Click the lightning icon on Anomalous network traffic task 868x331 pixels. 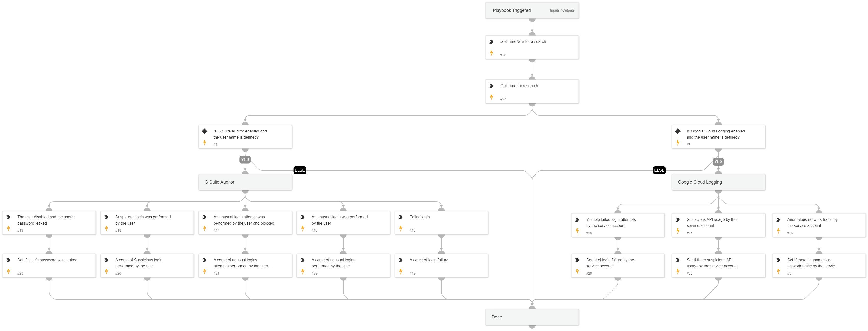[778, 231]
